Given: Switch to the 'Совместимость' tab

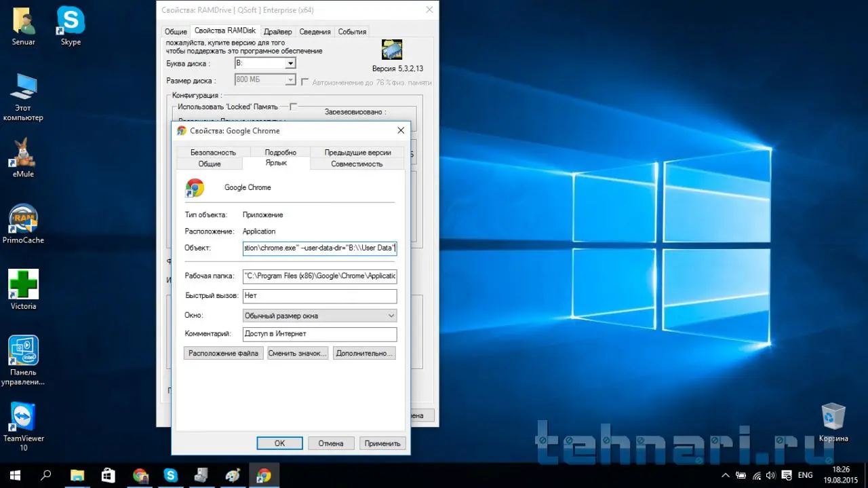Looking at the screenshot, I should coord(357,164).
